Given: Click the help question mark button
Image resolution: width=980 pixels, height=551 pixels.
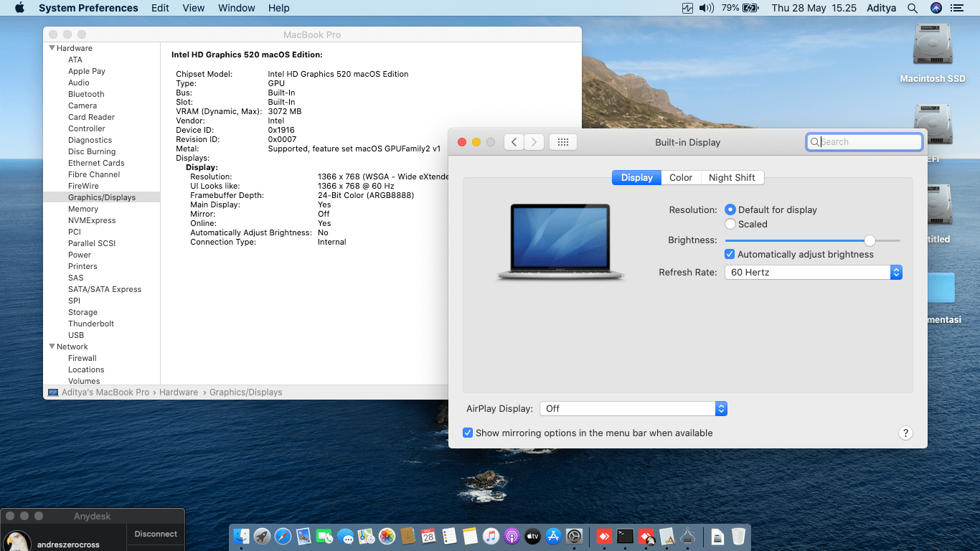Looking at the screenshot, I should [905, 433].
